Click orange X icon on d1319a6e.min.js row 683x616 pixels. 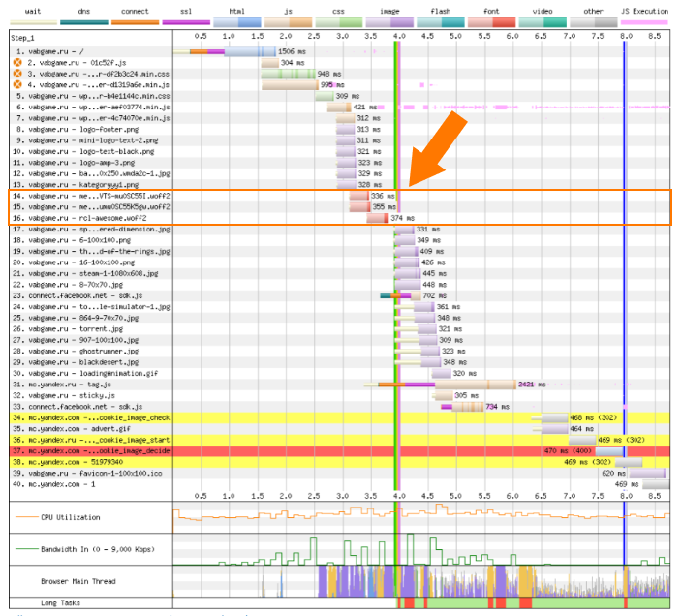(x=18, y=85)
